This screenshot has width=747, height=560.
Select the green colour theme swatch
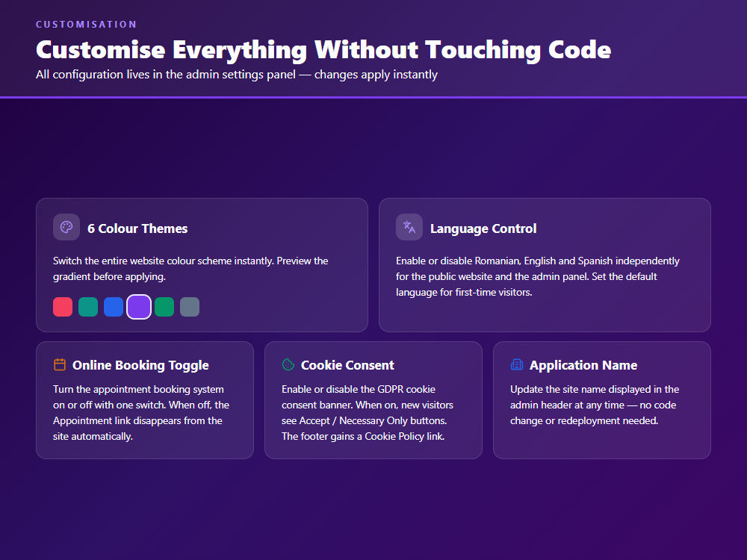pyautogui.click(x=164, y=307)
